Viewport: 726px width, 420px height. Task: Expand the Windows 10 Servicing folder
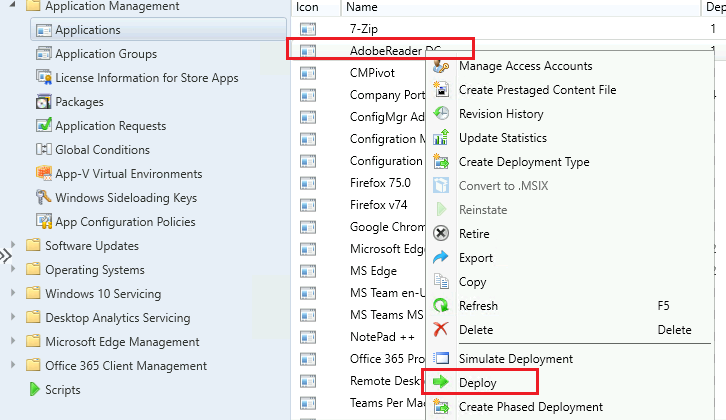pyautogui.click(x=13, y=293)
